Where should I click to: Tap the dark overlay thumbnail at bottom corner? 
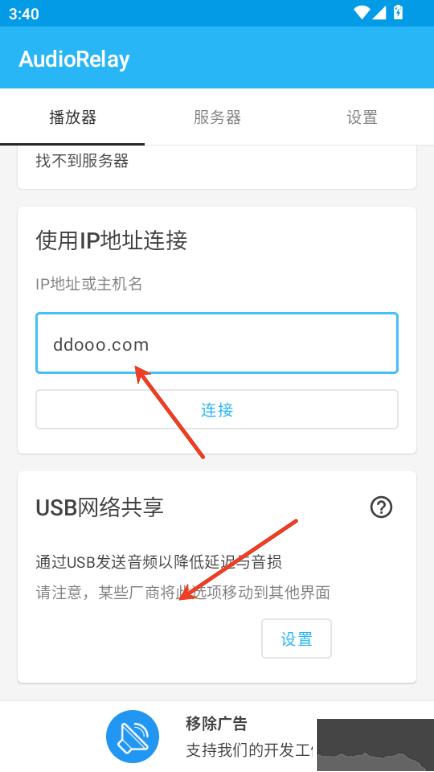click(x=375, y=745)
